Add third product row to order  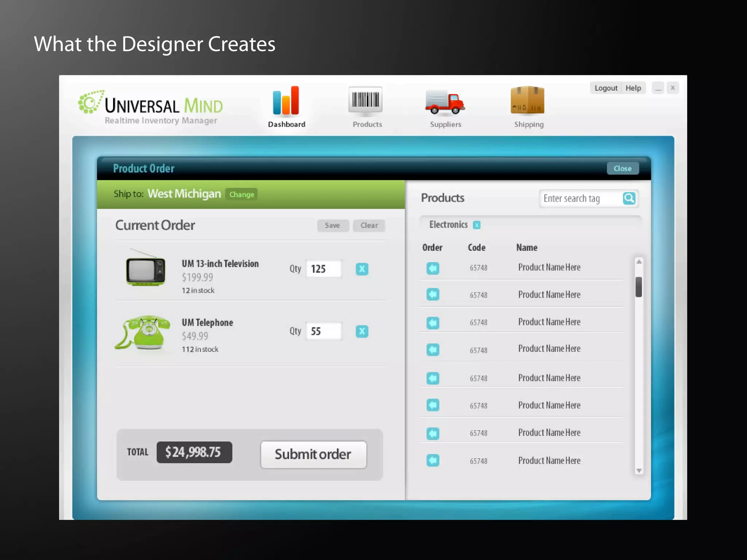pyautogui.click(x=433, y=323)
